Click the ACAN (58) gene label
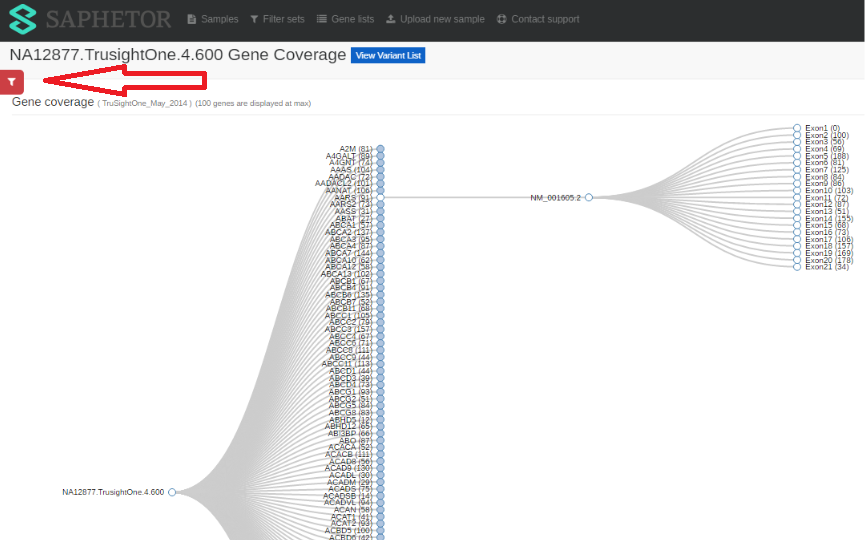This screenshot has height=553, width=865. (x=353, y=510)
